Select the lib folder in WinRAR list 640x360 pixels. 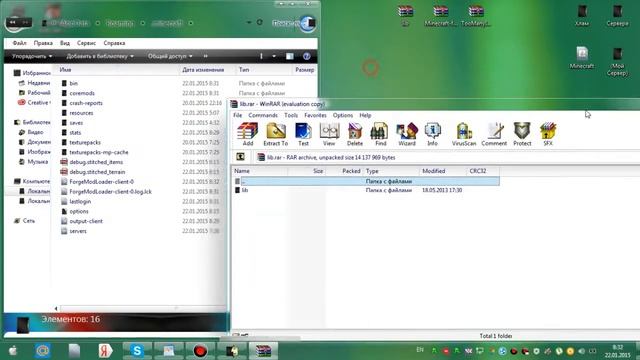coord(244,190)
